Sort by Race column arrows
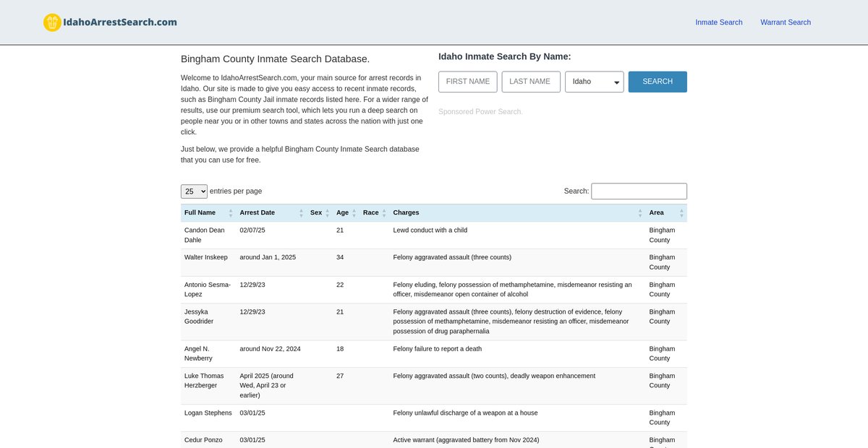The height and width of the screenshot is (448, 868). [x=384, y=213]
